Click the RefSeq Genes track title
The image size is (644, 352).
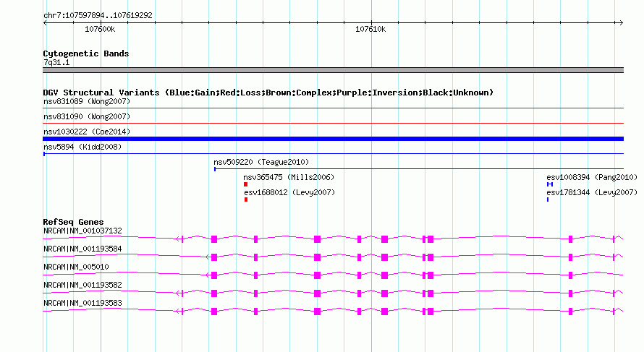tap(74, 222)
